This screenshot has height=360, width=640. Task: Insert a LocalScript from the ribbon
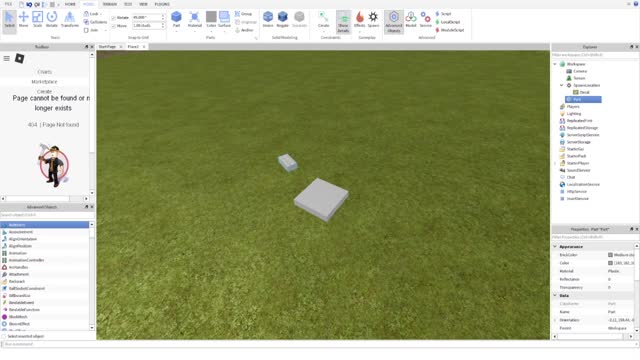pyautogui.click(x=448, y=22)
